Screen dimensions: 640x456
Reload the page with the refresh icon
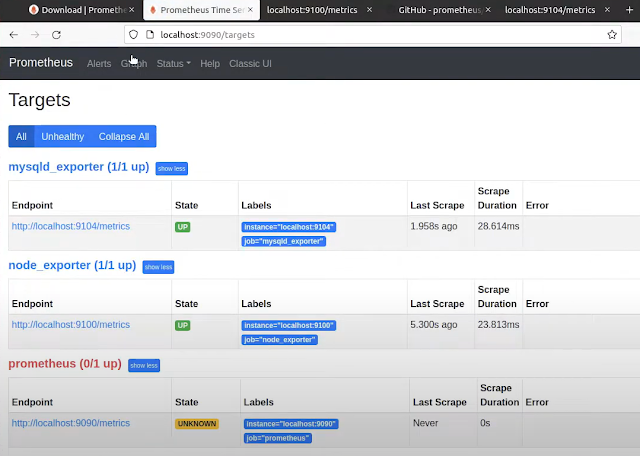click(56, 35)
